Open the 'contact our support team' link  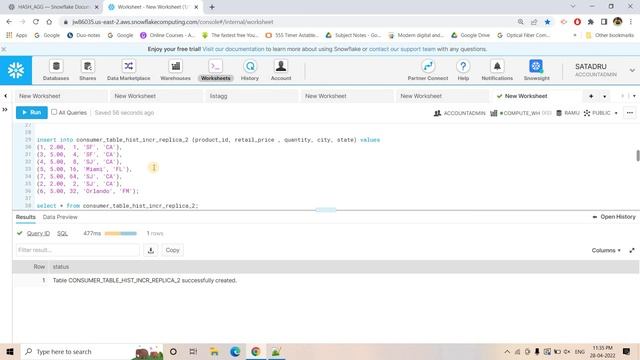pos(402,49)
